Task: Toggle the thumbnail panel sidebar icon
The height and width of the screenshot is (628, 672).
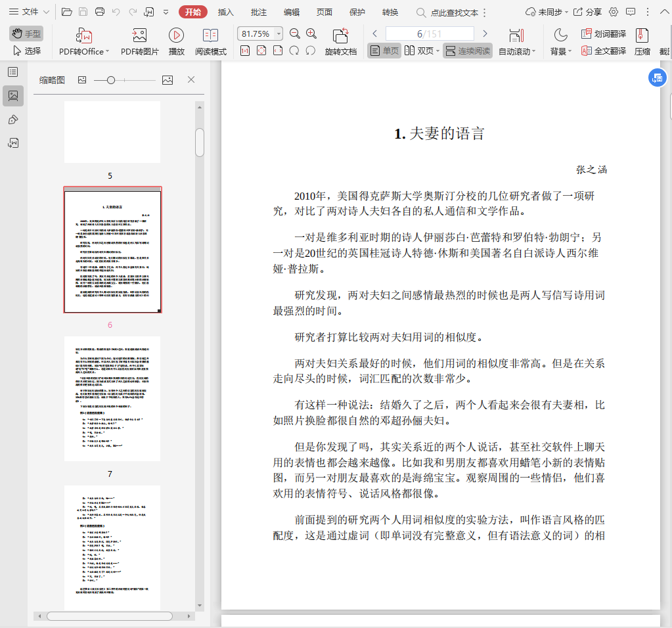Action: tap(13, 96)
